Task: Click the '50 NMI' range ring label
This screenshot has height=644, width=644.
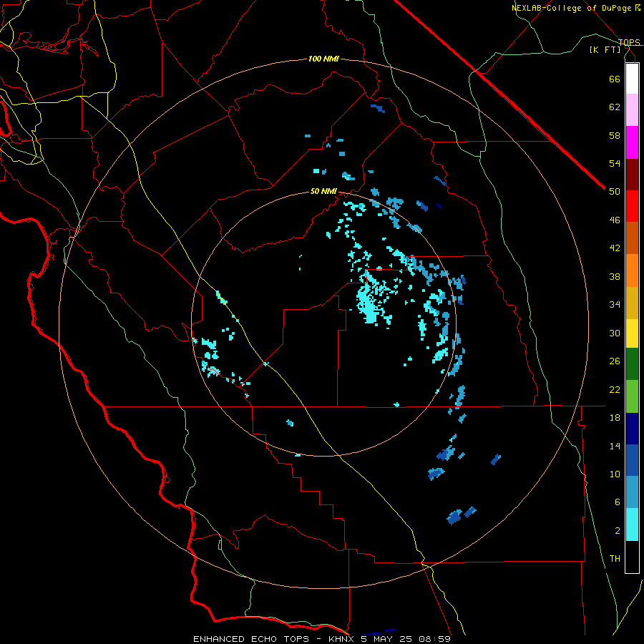Action: 323,191
